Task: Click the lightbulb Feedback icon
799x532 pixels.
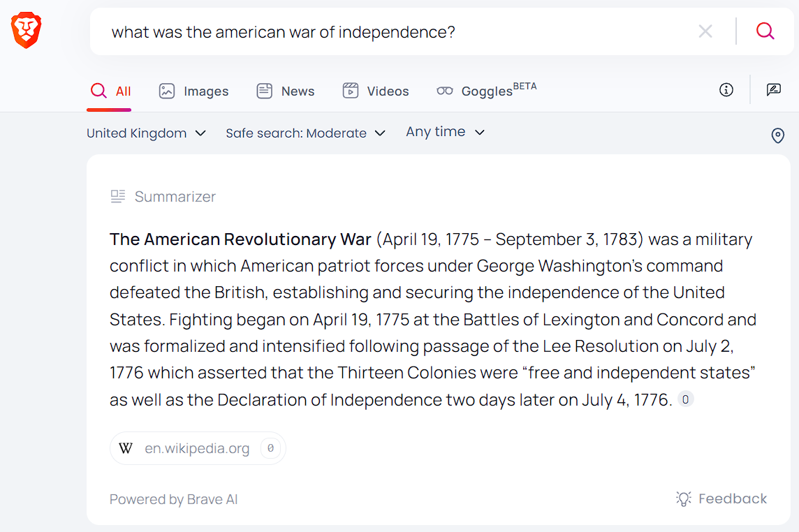Action: [683, 498]
